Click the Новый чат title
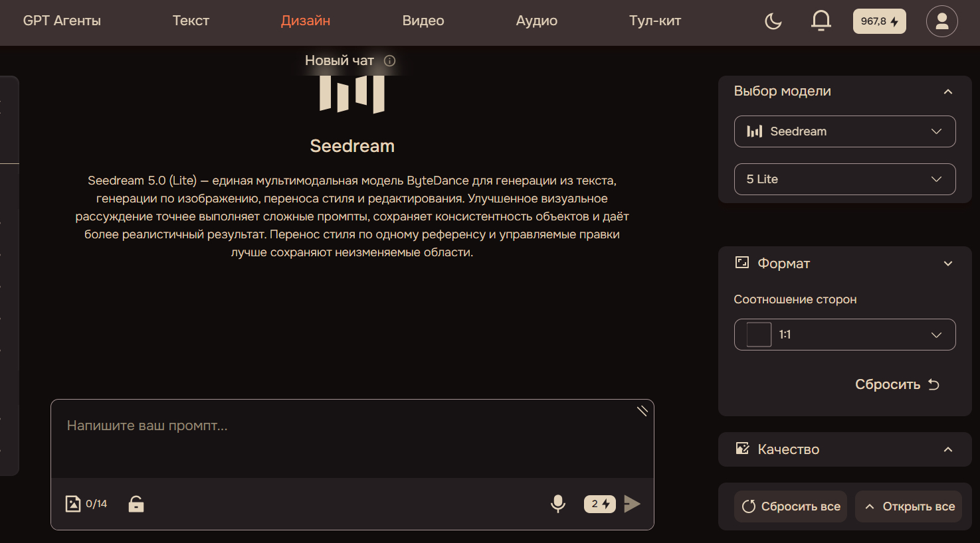 [340, 60]
